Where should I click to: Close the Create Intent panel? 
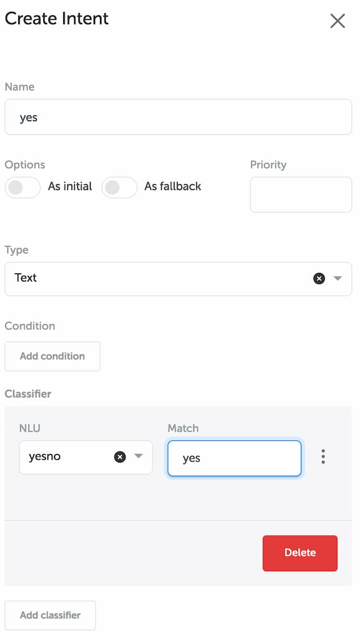[337, 20]
